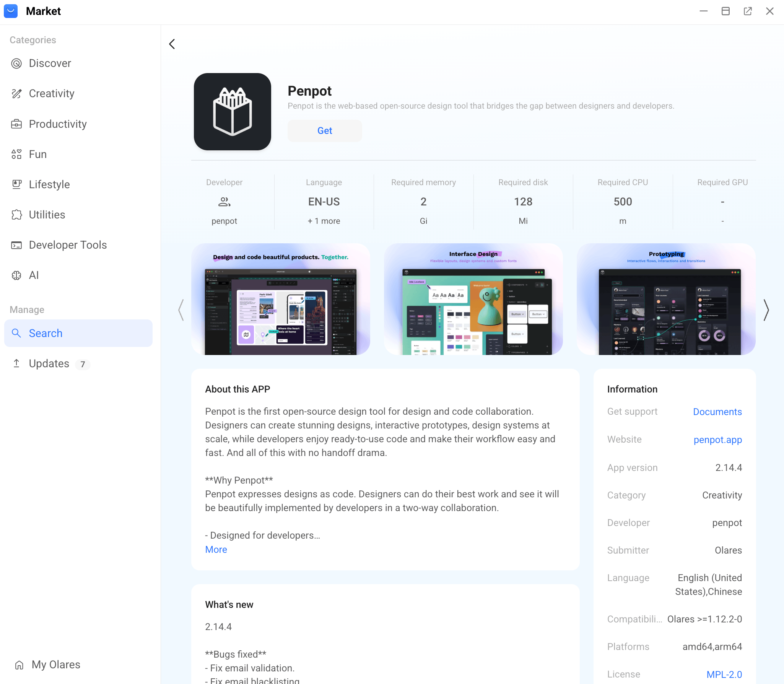Show previous screenshots with left arrow
Image resolution: width=784 pixels, height=684 pixels.
coord(181,310)
